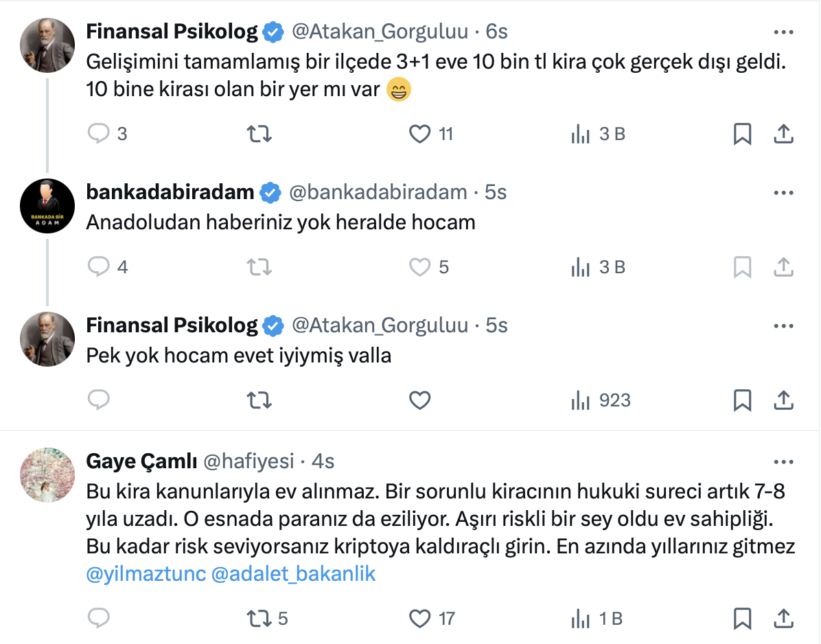
Task: Reply to the 10 bin tl kira tweet
Action: click(x=99, y=134)
